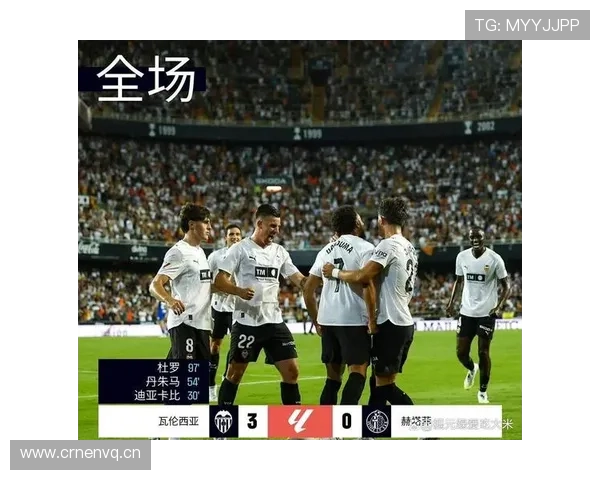The width and height of the screenshot is (600, 480).
Task: Click the Getafe club crest logo
Action: (x=377, y=421)
